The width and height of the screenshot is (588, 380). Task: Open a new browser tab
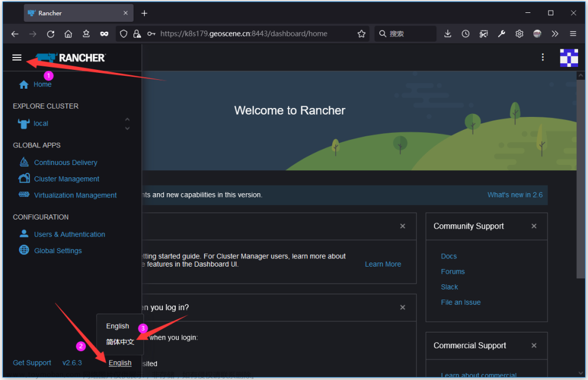tap(144, 14)
